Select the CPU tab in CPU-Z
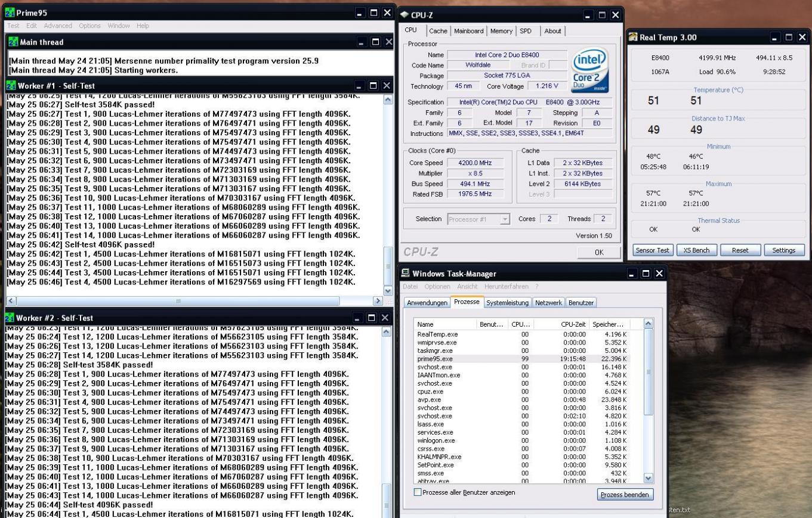 pos(411,30)
